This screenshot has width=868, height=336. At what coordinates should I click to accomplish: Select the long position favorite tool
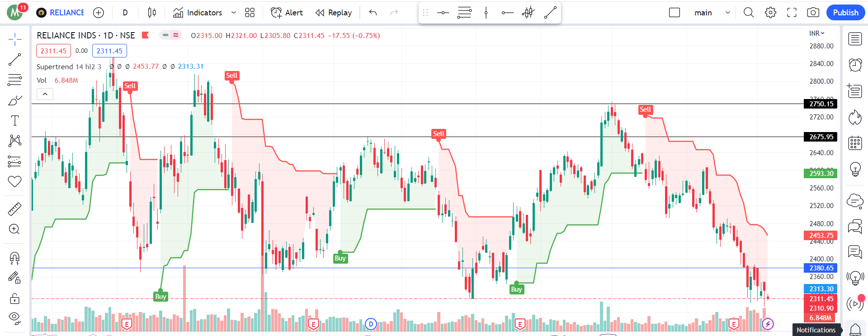pos(528,13)
